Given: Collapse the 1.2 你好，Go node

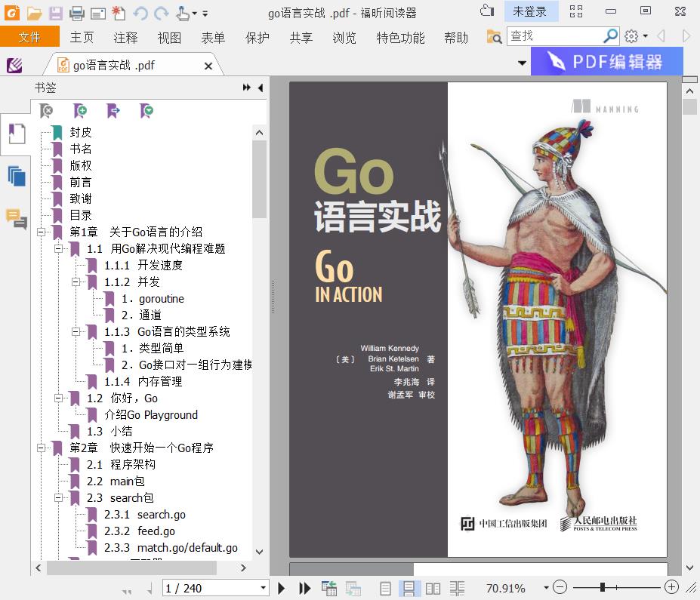Looking at the screenshot, I should (x=58, y=398).
